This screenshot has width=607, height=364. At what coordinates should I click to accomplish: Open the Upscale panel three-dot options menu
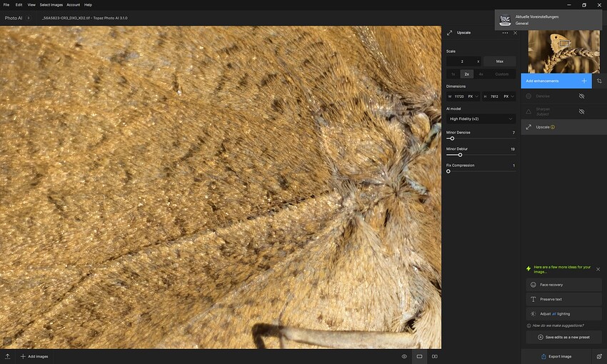(505, 33)
